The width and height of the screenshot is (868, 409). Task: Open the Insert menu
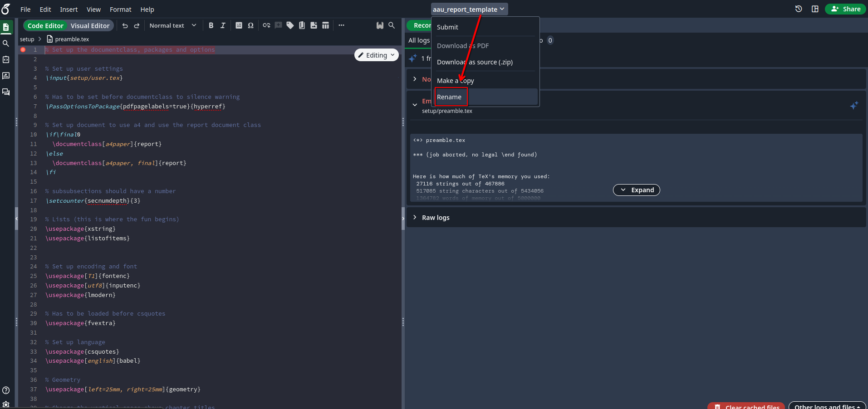pyautogui.click(x=69, y=9)
